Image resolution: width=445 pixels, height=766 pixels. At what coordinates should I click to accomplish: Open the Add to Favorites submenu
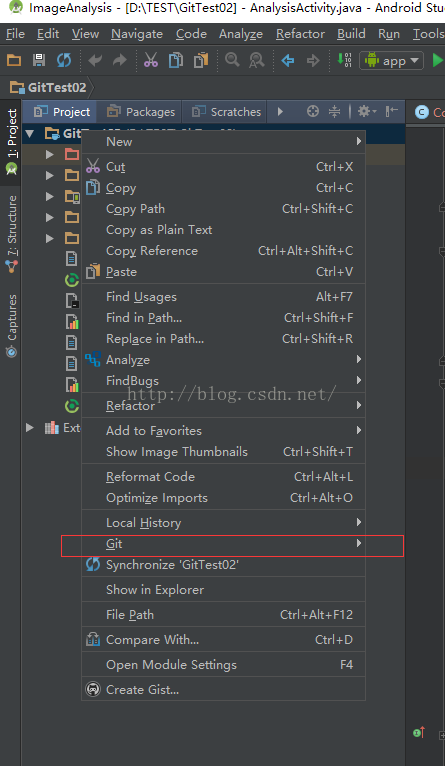(x=223, y=430)
